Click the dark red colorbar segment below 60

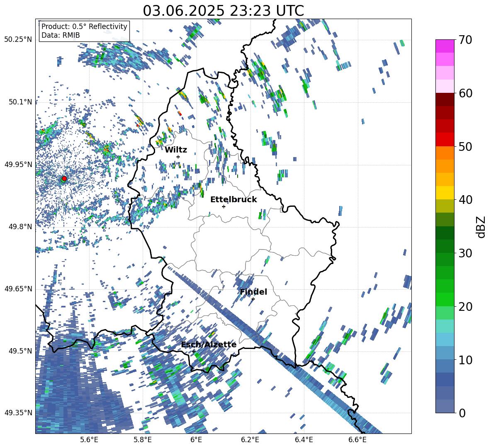click(445, 99)
